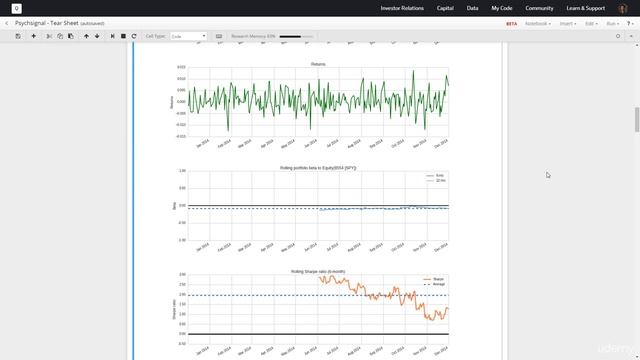The width and height of the screenshot is (640, 360).
Task: Open the keyboard command palette icon
Action: click(219, 36)
